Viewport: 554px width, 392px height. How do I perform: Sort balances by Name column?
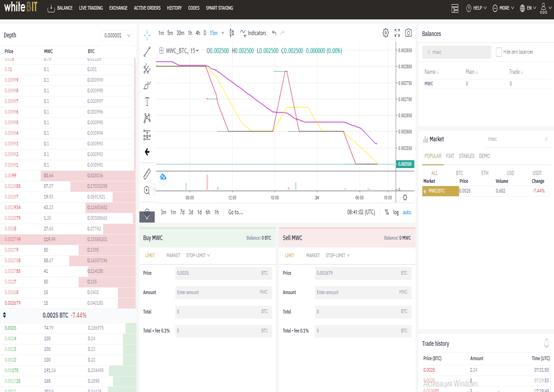432,72
